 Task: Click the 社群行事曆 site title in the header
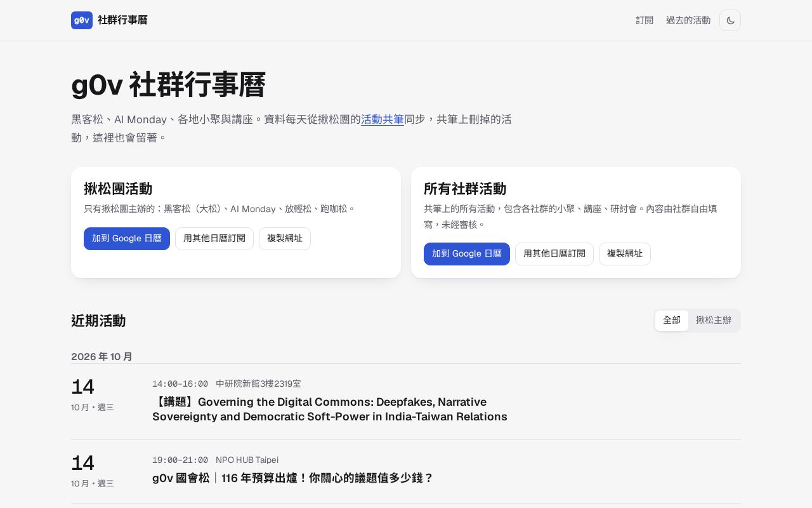(122, 20)
